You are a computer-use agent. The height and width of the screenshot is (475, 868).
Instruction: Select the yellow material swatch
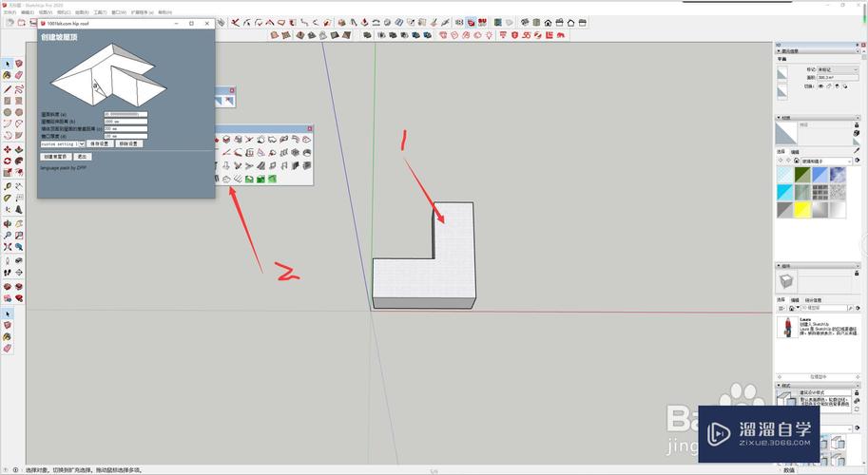pos(802,209)
